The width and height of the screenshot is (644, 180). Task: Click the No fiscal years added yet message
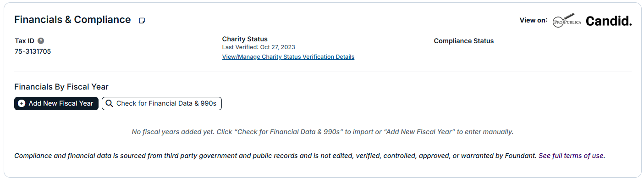tap(323, 132)
